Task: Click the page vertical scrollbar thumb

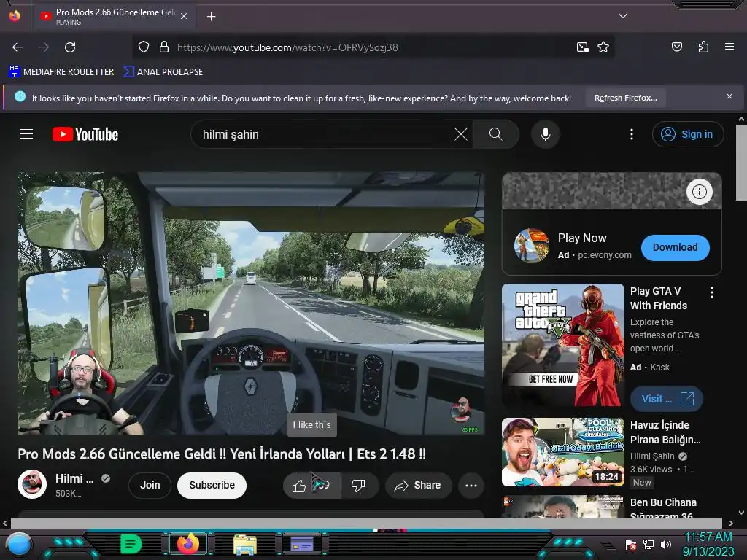Action: click(741, 163)
